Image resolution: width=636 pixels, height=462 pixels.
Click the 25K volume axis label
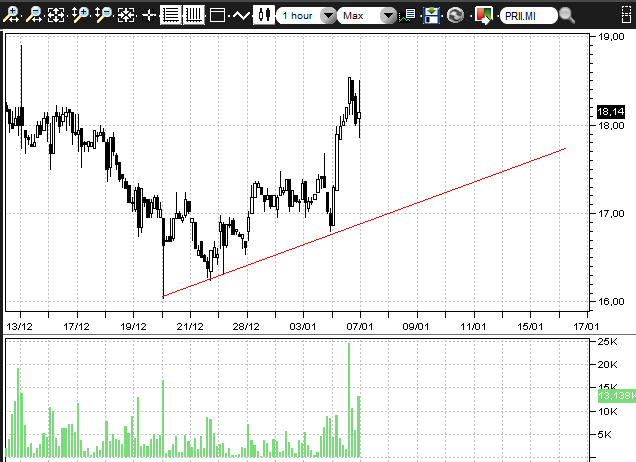(x=608, y=341)
